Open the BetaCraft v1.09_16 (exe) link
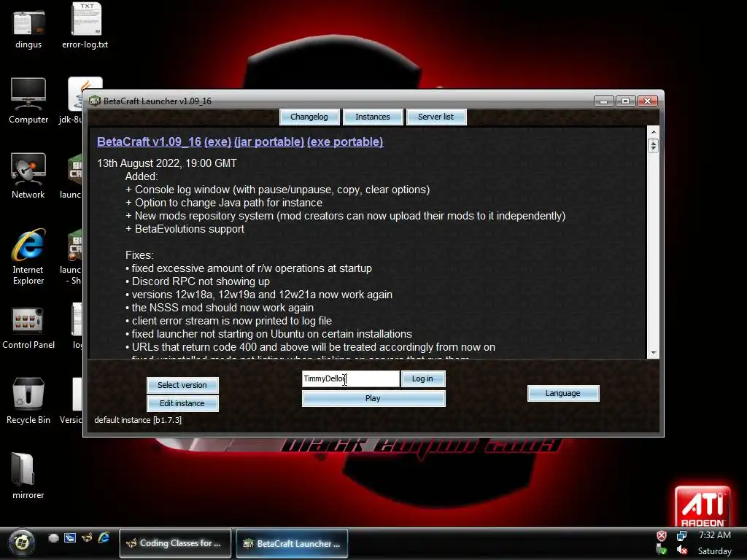Viewport: 747px width, 560px height. point(164,142)
